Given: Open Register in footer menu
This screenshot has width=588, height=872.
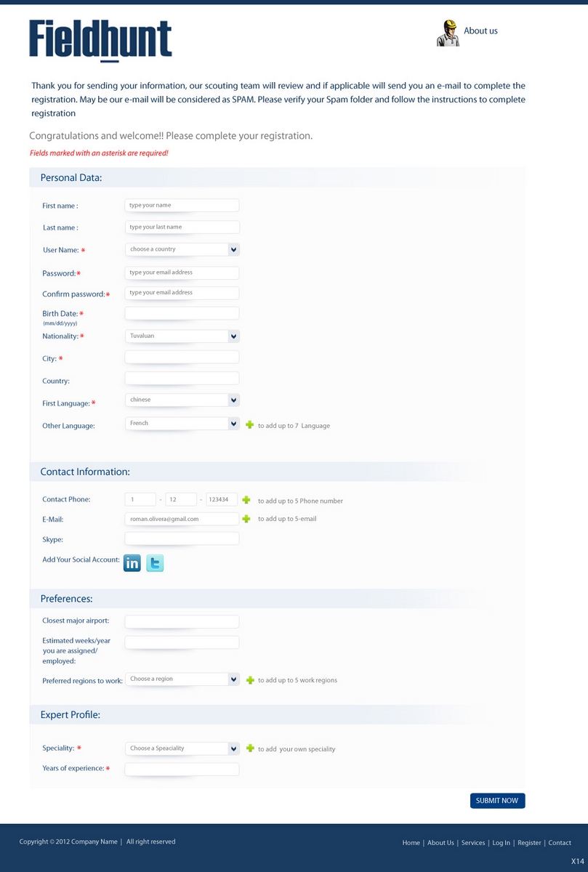Looking at the screenshot, I should click(529, 843).
